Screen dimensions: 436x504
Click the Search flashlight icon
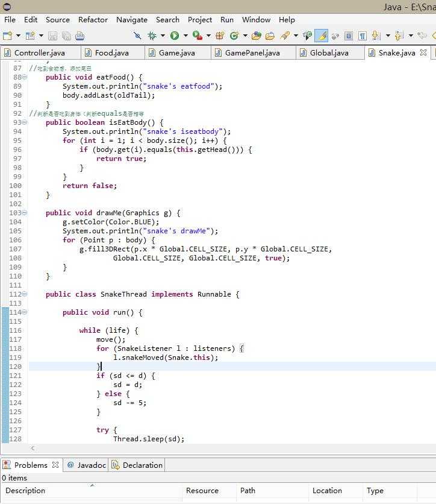(x=285, y=36)
